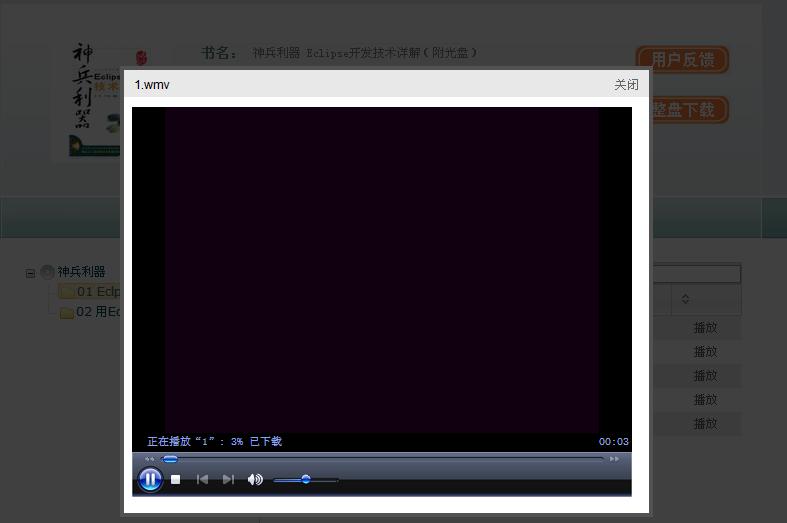The width and height of the screenshot is (787, 523).
Task: Click the sort arrows in table header
Action: (x=685, y=299)
